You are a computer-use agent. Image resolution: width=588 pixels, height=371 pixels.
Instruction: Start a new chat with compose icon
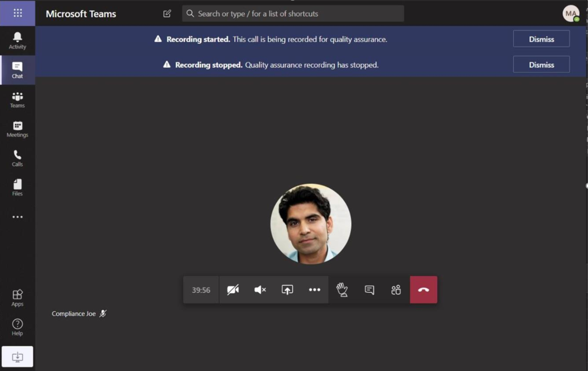click(167, 13)
